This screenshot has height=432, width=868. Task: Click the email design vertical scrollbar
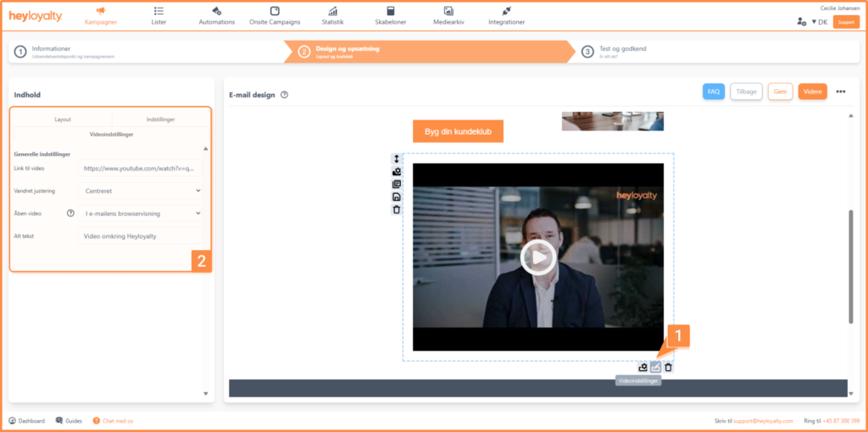pos(850,266)
